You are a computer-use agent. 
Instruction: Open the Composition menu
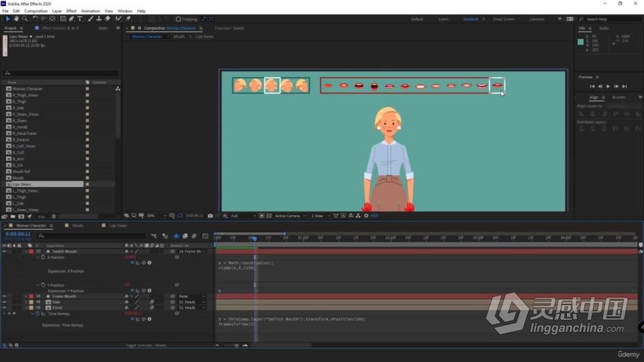(x=36, y=11)
